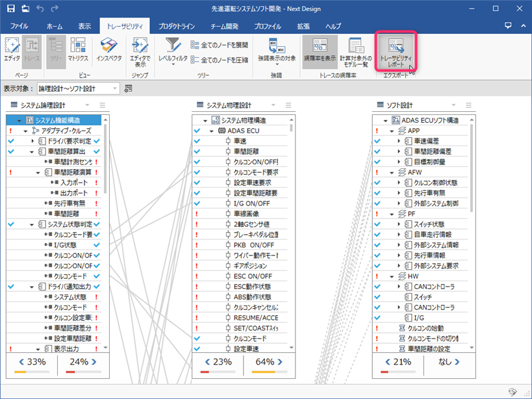Open 計算対象外のモデル一覧
Image resolution: width=532 pixels, height=399 pixels.
pos(356,52)
